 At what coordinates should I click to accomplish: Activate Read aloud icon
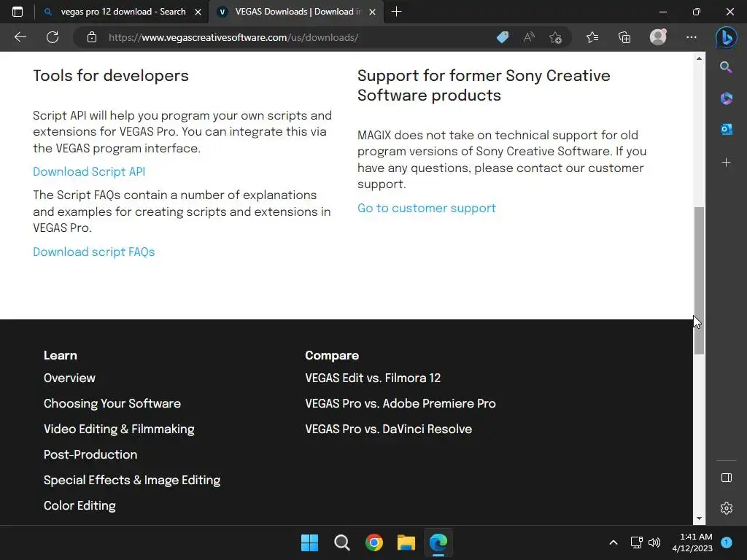coord(529,37)
